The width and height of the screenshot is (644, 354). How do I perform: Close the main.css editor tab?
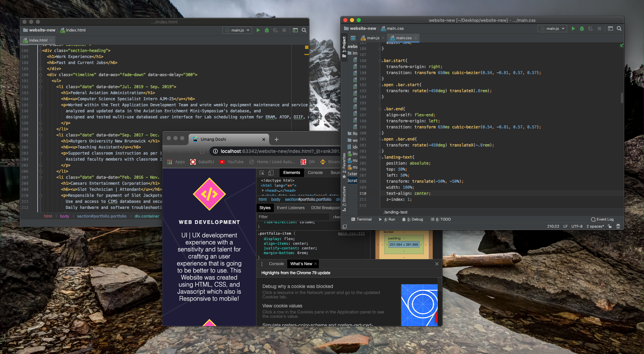[x=415, y=38]
